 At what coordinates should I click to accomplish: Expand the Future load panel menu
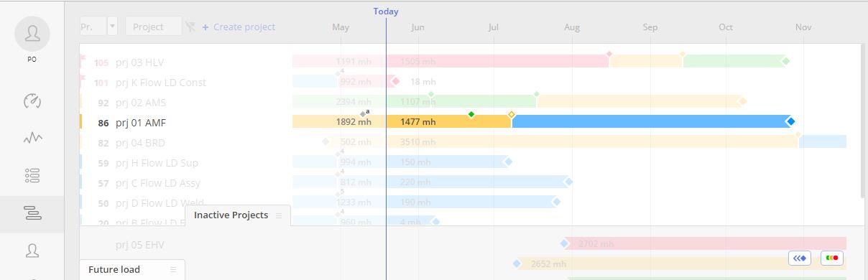tap(173, 270)
